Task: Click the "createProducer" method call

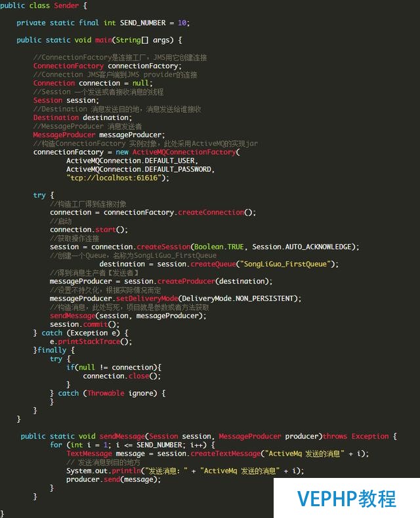Action: point(186,281)
